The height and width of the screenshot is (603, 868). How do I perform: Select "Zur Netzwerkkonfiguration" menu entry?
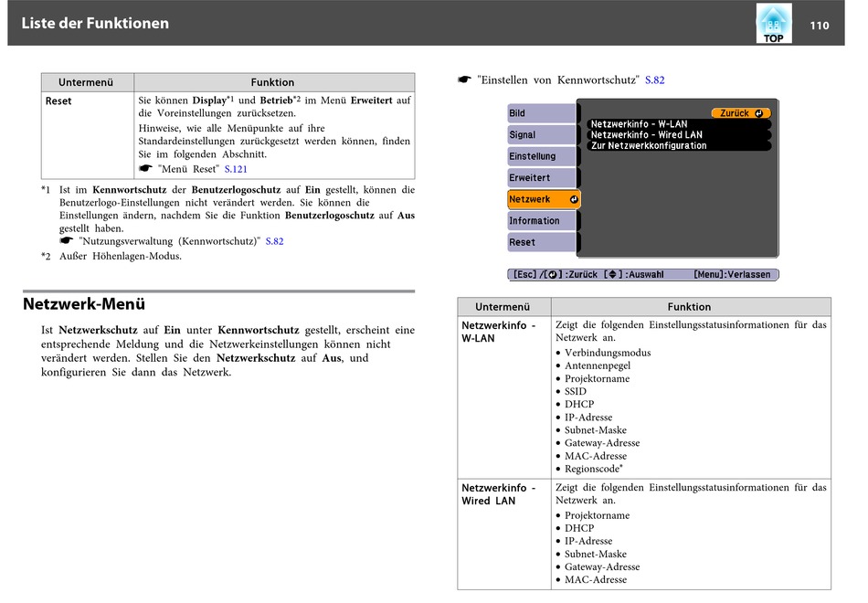pos(679,145)
